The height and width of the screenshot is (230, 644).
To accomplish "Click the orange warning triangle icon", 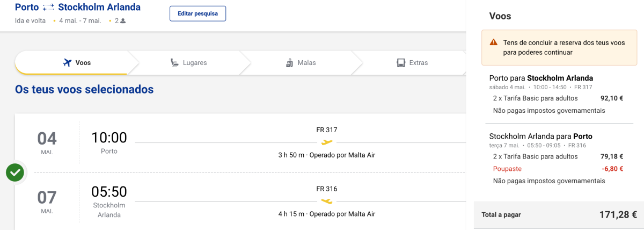I will pyautogui.click(x=493, y=42).
